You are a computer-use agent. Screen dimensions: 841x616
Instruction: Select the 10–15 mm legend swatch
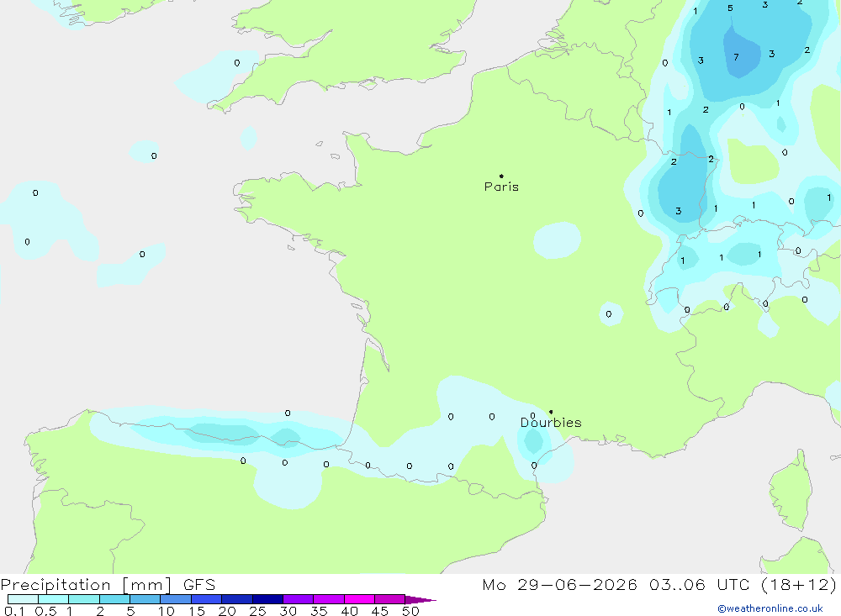click(x=176, y=599)
